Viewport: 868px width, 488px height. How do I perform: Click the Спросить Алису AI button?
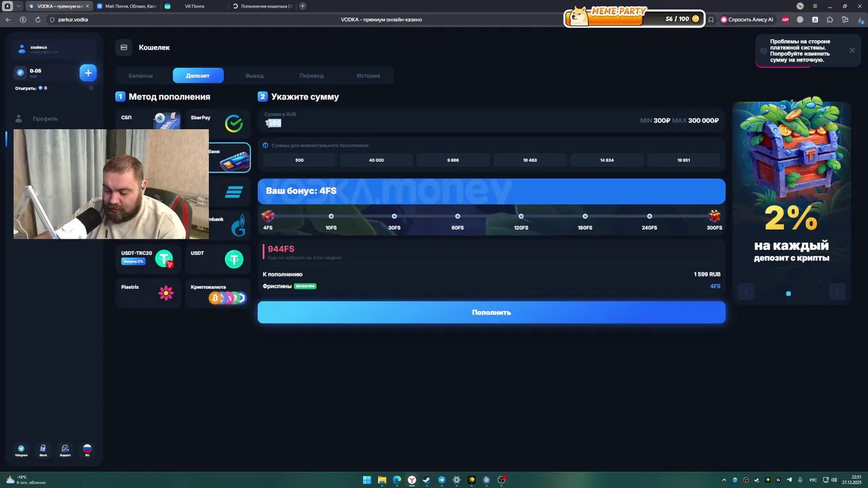tap(747, 20)
